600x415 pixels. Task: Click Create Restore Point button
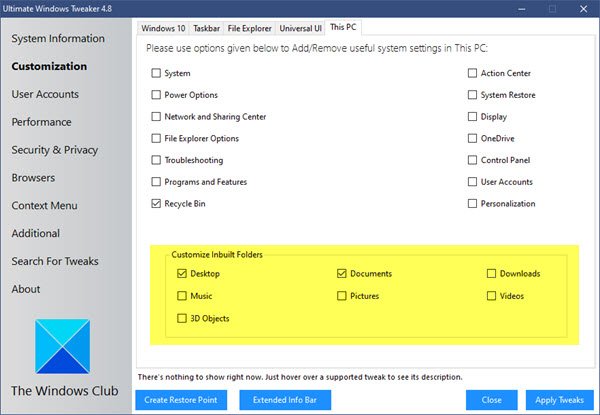pos(181,400)
